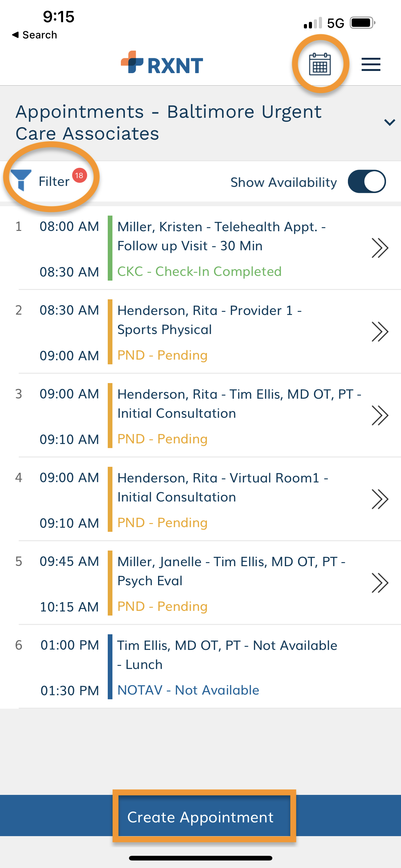Tap the RXNT logo

[162, 63]
